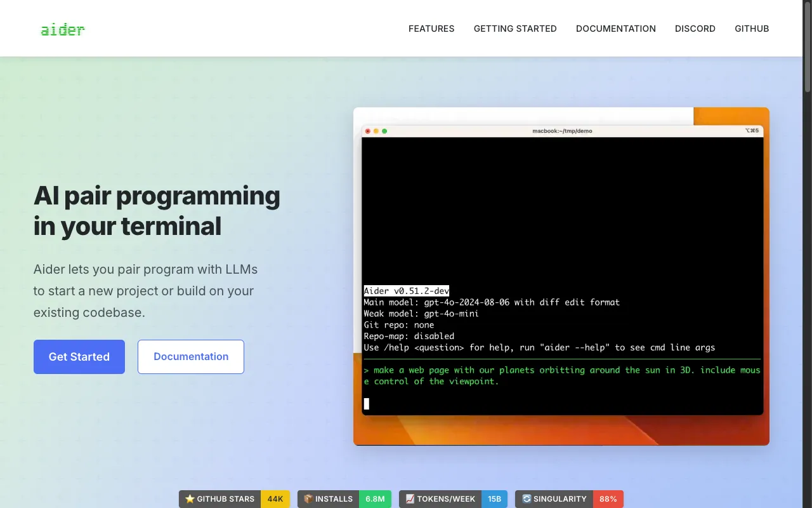
Task: Click the heading 'AI pair programming in your terminal'
Action: [x=157, y=211]
